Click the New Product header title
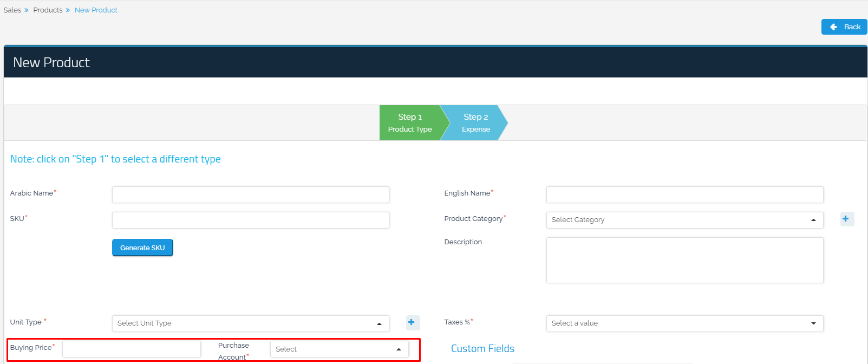The image size is (868, 364). pos(51,63)
